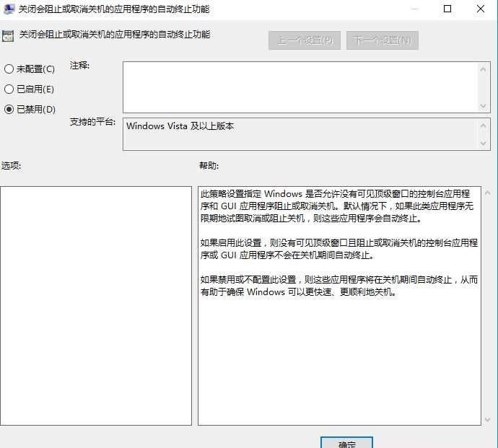Click the policy setting icon beside the heading
498x448 pixels.
[x=8, y=35]
